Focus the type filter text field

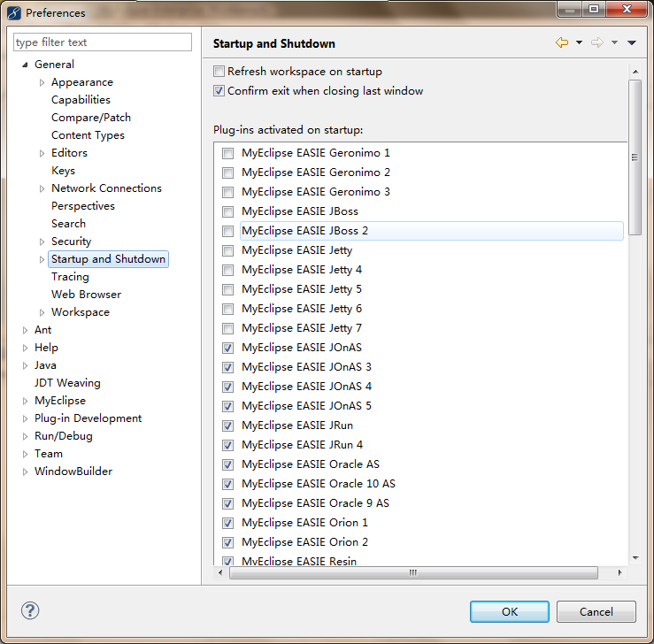[x=103, y=42]
